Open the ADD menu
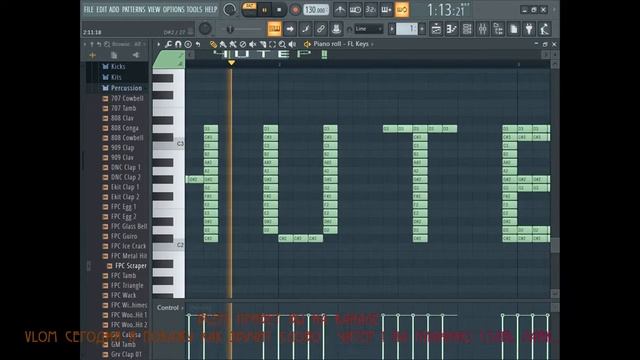The height and width of the screenshot is (360, 640). (x=114, y=9)
